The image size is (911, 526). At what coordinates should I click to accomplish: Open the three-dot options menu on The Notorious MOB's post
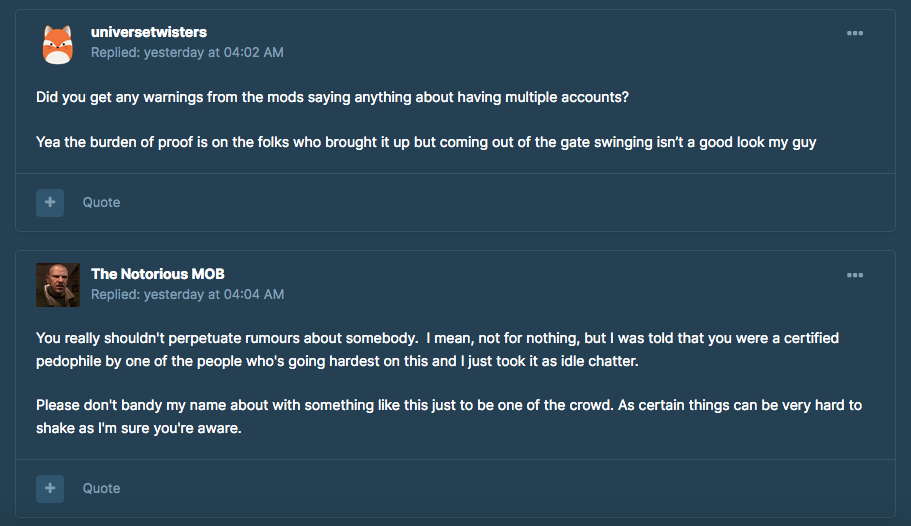[855, 275]
